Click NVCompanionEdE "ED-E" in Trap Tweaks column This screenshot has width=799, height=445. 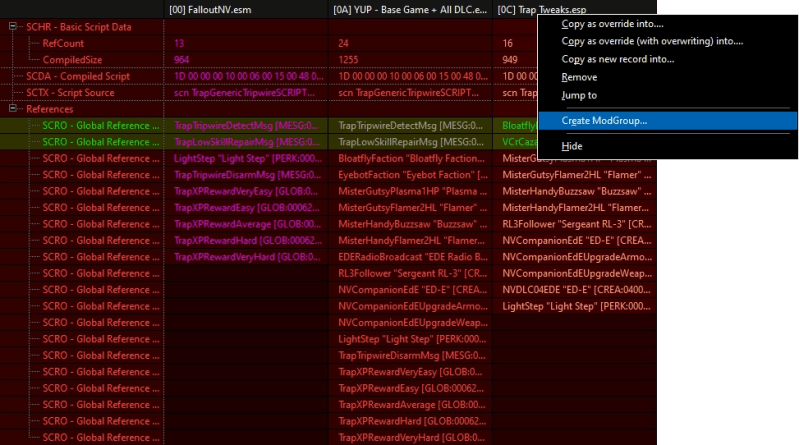point(576,240)
